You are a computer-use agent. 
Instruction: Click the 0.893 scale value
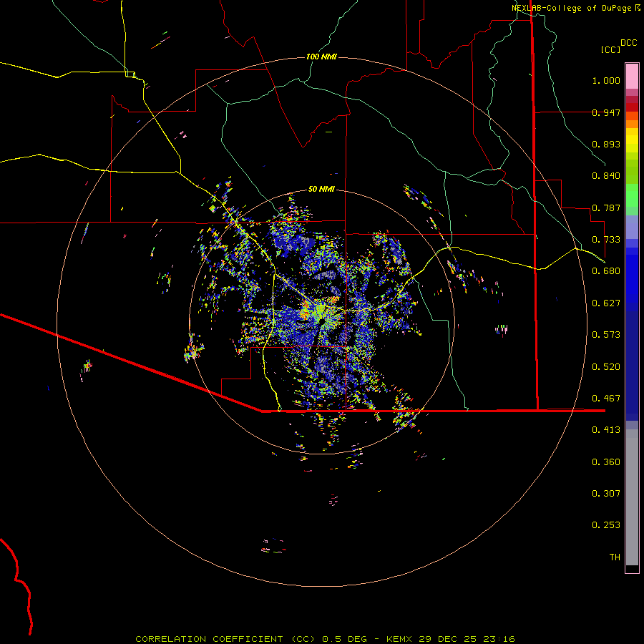(x=606, y=144)
